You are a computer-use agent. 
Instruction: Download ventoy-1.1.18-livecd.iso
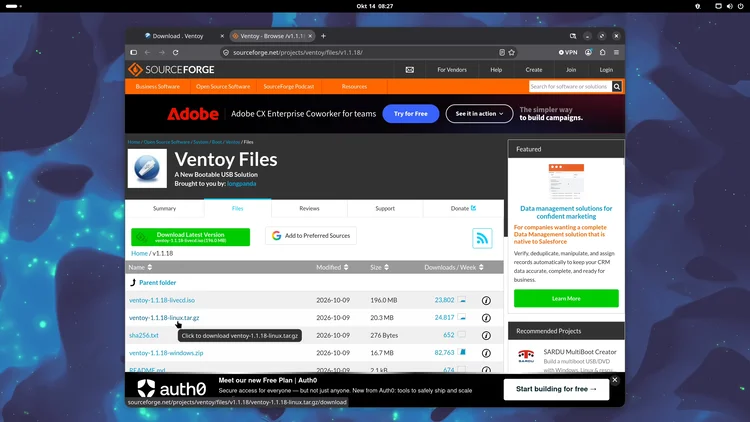click(x=162, y=300)
